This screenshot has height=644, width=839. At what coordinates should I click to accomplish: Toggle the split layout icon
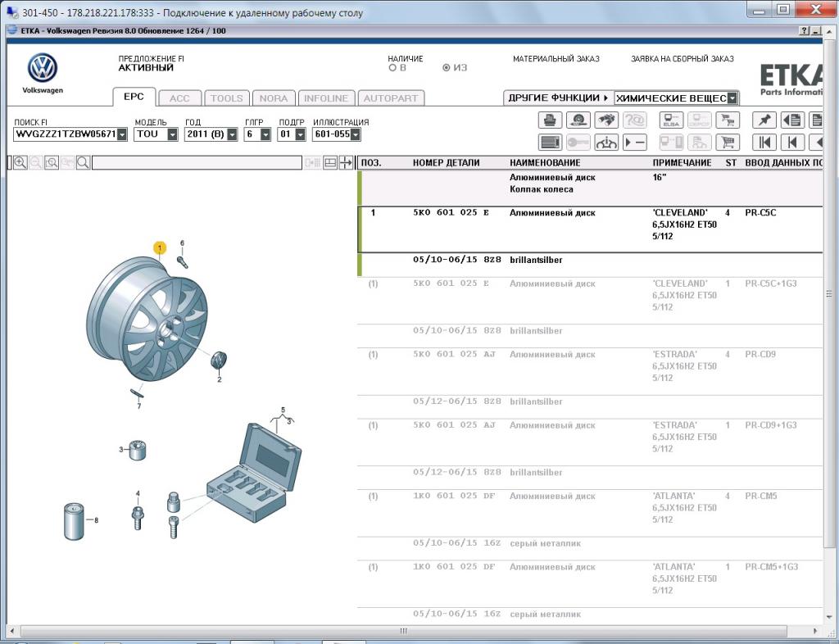[x=330, y=162]
